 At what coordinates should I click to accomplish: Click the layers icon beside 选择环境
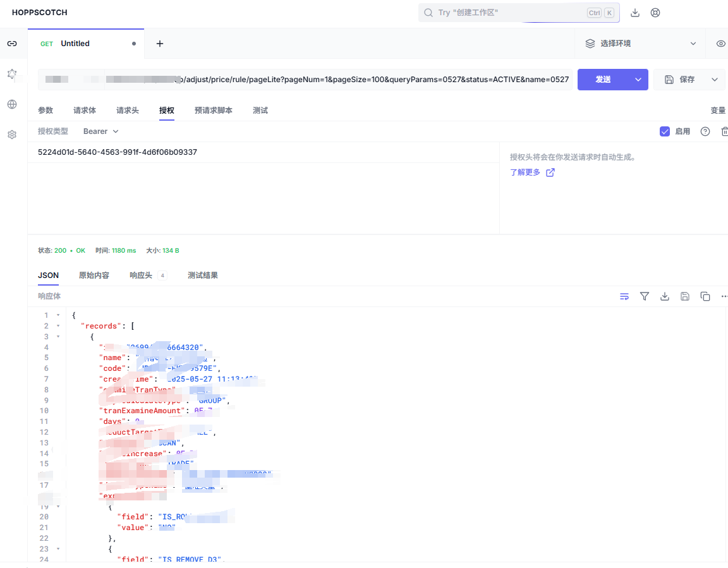pyautogui.click(x=590, y=44)
